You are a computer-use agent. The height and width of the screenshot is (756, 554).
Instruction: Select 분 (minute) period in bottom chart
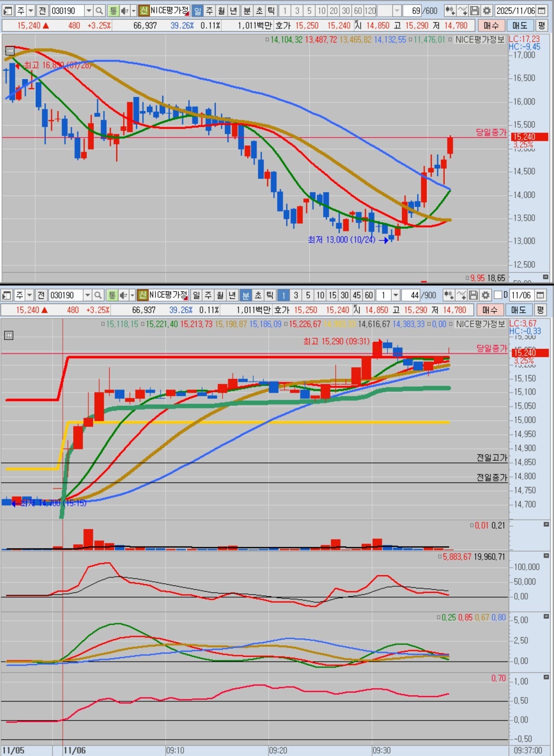[246, 295]
